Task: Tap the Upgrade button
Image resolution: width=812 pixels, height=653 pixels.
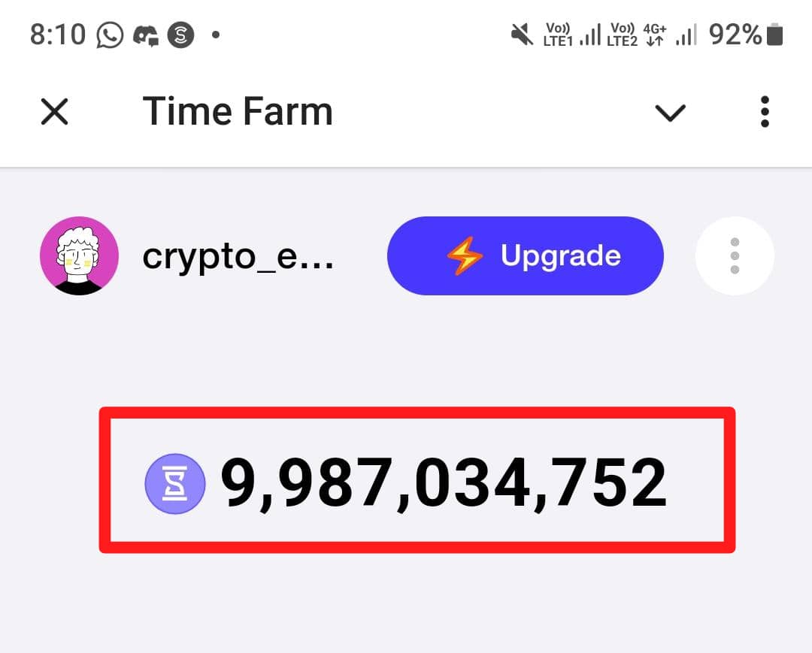Action: pyautogui.click(x=525, y=255)
